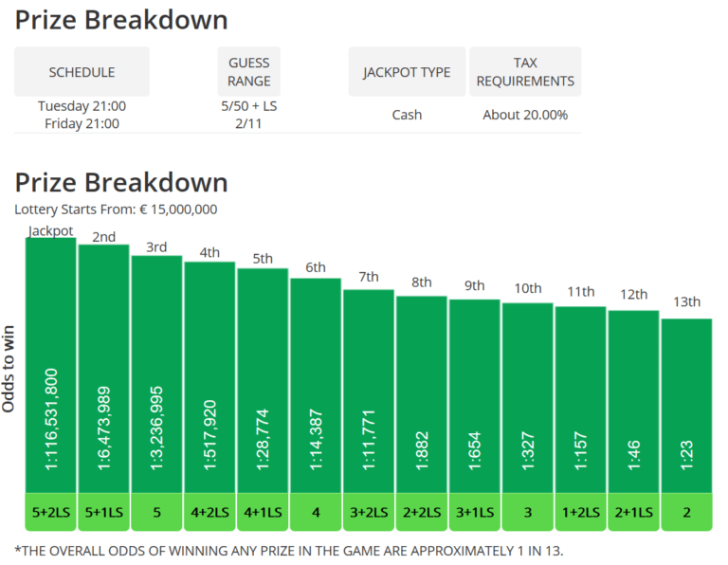728x565 pixels.
Task: Click the 5/50 + LS guess range value
Action: point(249,106)
